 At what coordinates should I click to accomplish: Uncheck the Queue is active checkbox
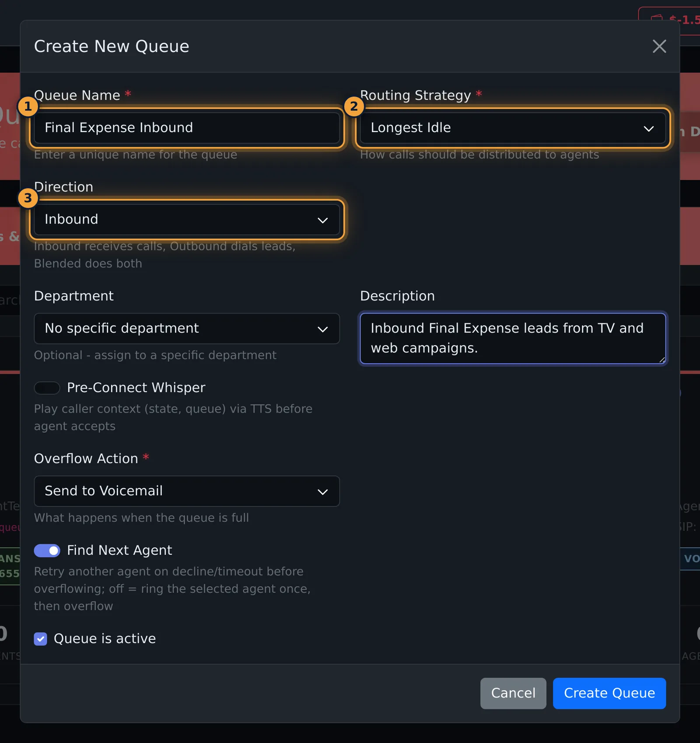tap(41, 639)
